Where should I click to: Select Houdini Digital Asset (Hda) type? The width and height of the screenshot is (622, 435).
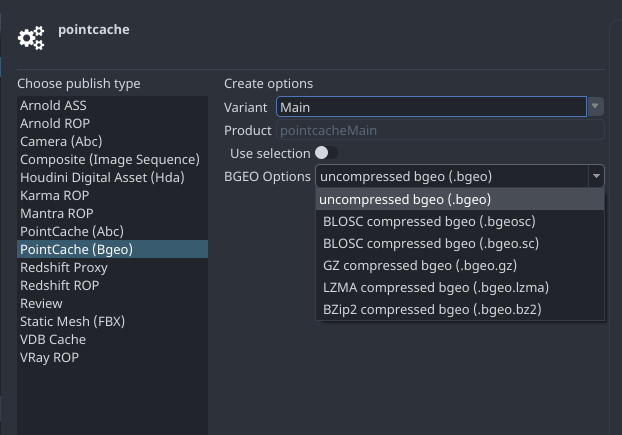pos(112,177)
